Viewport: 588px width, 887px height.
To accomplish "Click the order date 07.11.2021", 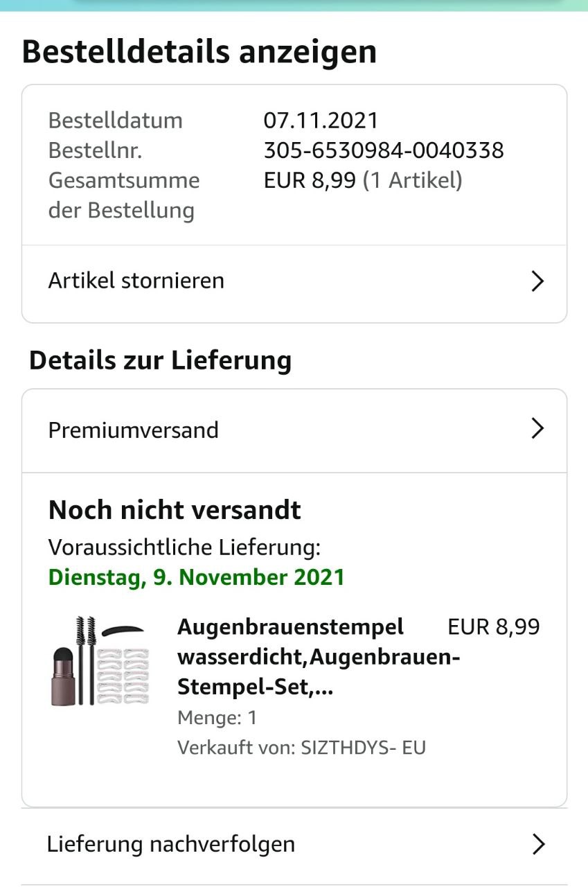I will 321,121.
